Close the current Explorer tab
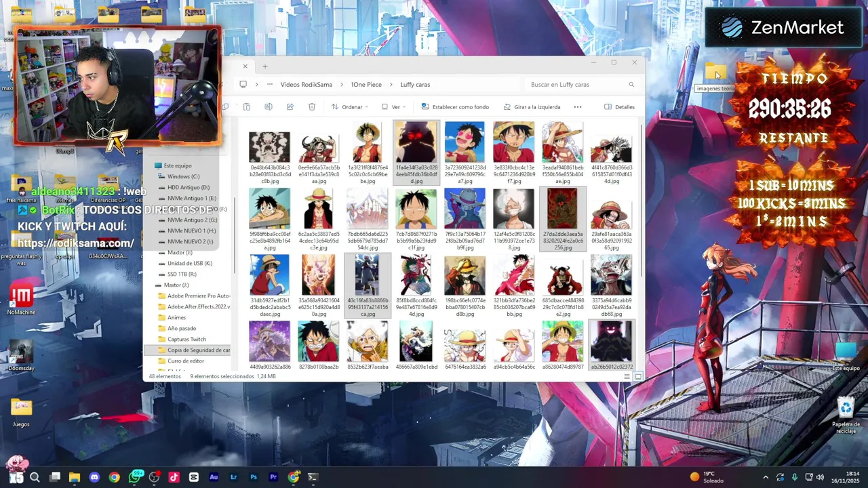The image size is (868, 488). [x=245, y=66]
